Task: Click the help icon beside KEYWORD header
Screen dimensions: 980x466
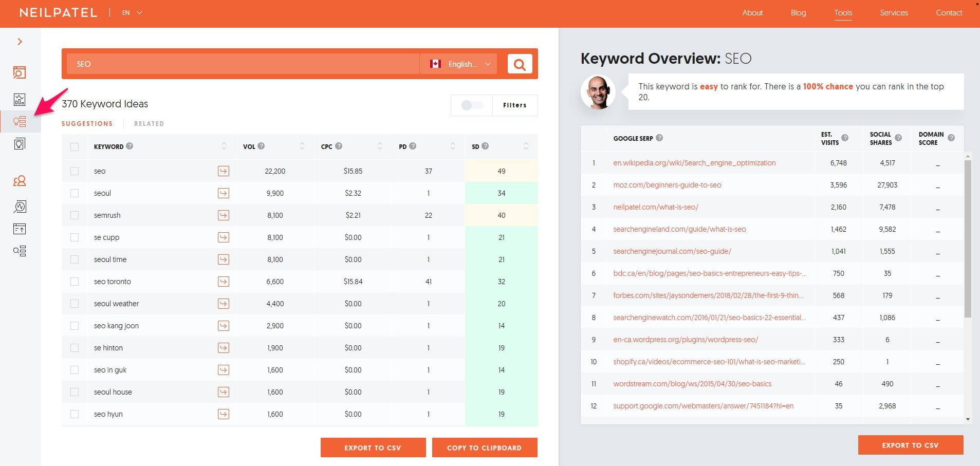Action: (x=130, y=146)
